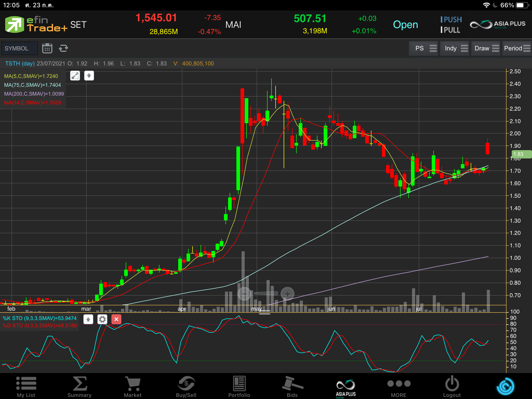This screenshot has width=532, height=399.
Task: Expand chart to fullscreen icon
Action: coord(75,76)
